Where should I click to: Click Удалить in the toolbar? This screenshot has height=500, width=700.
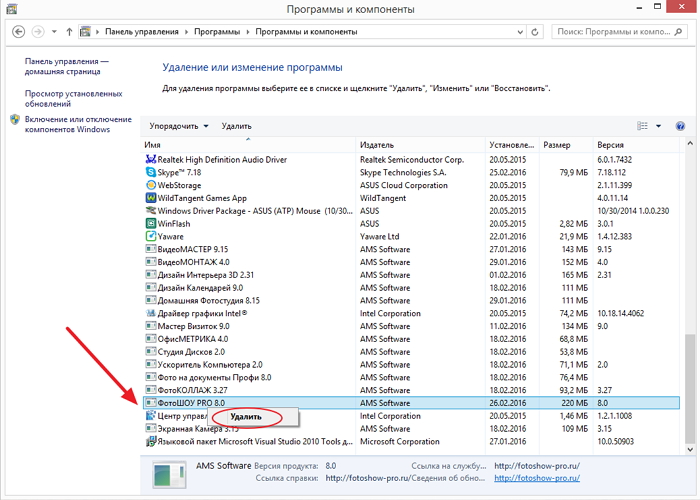(x=236, y=126)
